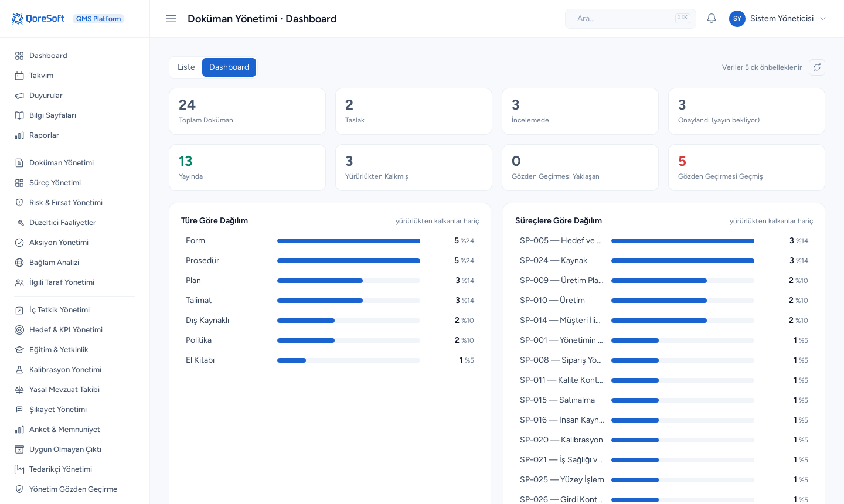Click the SP-010 — Üretim row

coord(664,301)
